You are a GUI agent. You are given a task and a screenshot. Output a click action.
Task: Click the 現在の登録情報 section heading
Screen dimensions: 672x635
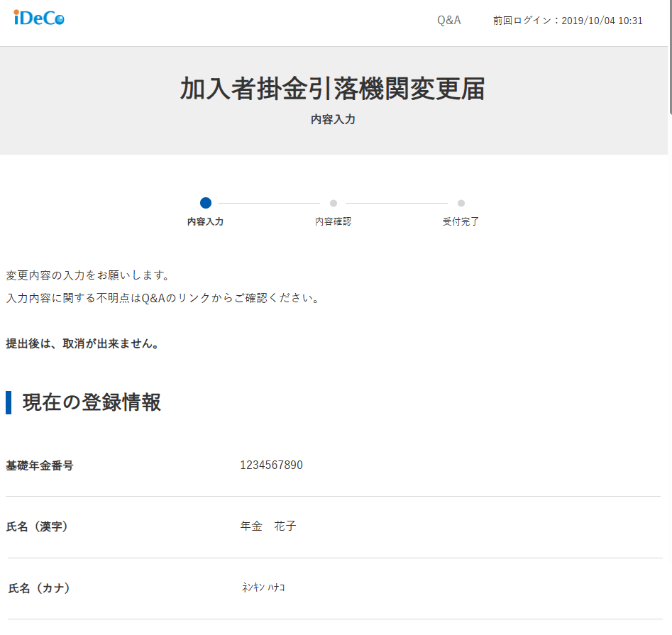(92, 402)
